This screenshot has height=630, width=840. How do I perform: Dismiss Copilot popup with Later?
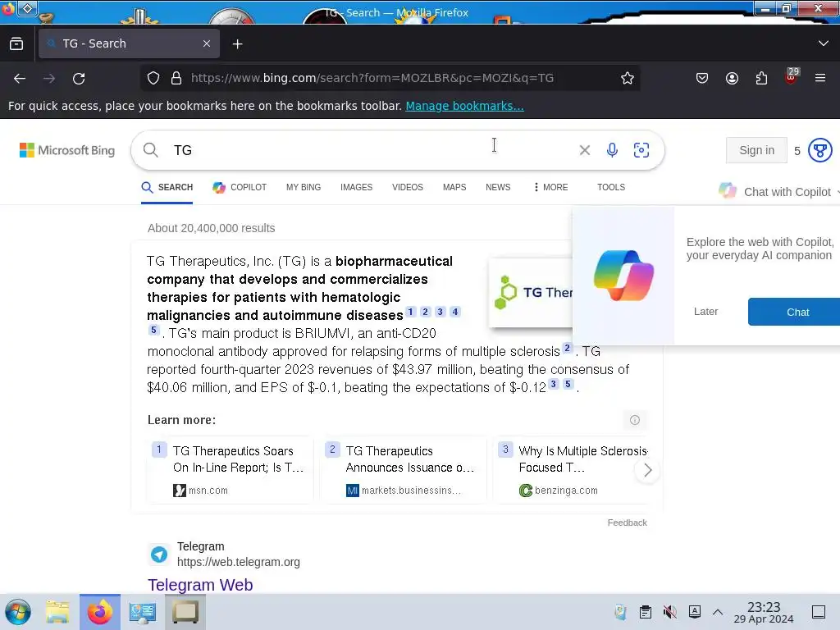[705, 312]
